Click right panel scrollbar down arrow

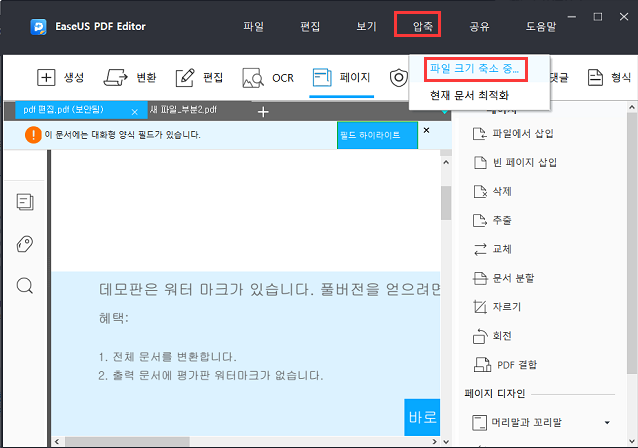tap(632, 441)
